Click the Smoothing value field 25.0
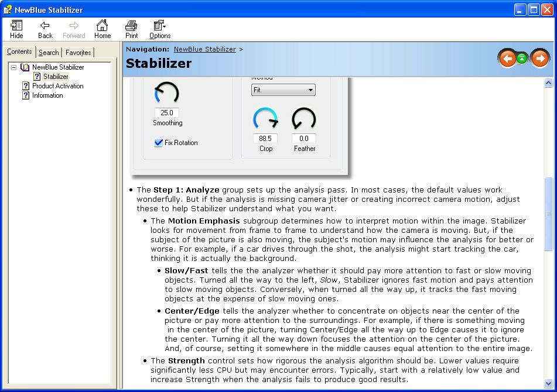This screenshot has width=557, height=392. tap(166, 113)
